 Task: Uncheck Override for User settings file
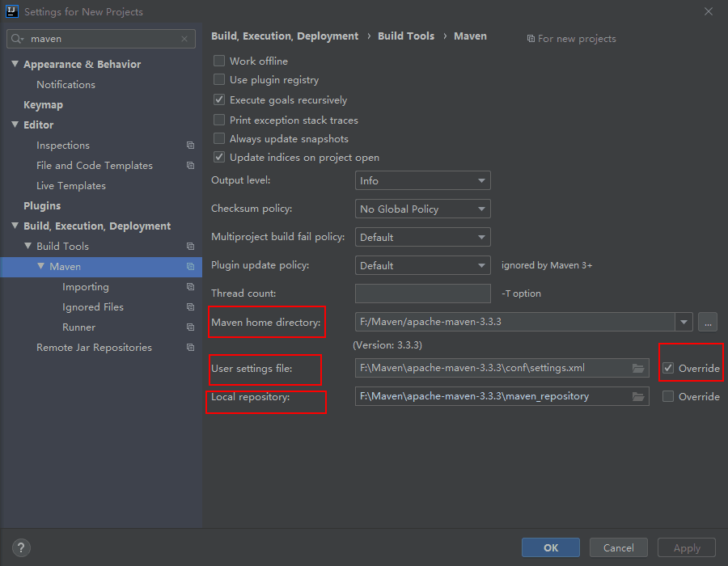tap(668, 369)
